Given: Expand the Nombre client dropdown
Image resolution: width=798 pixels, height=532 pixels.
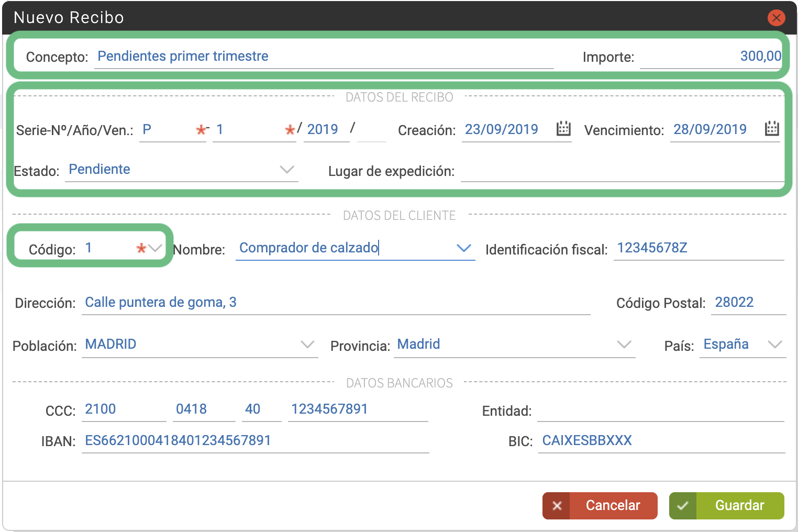Looking at the screenshot, I should (x=464, y=248).
